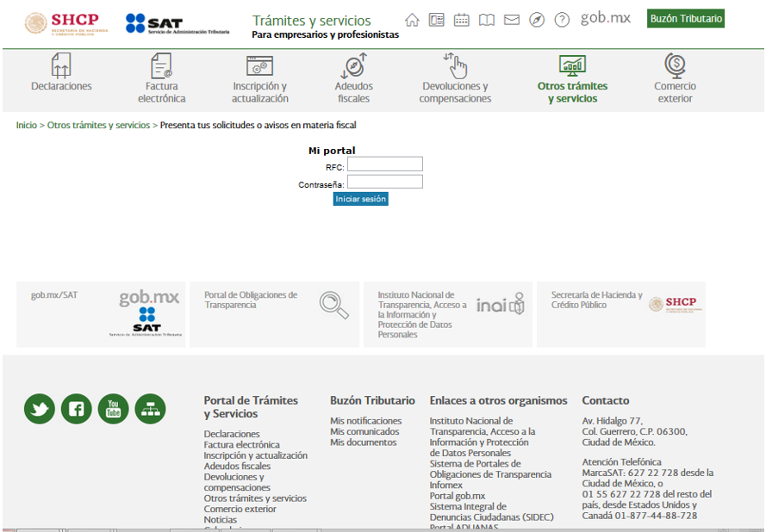Open the footer Inscripción y actualización link
766x532 pixels.
[x=256, y=455]
